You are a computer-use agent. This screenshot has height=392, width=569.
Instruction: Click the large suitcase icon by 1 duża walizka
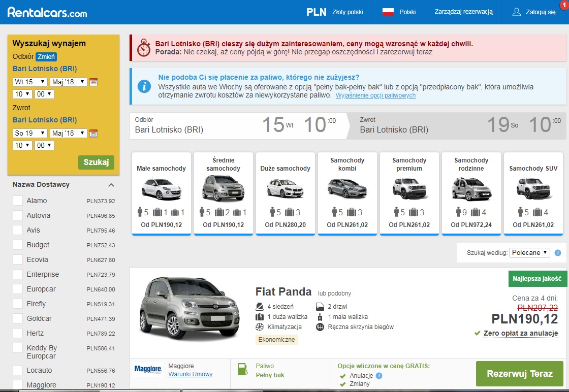[x=260, y=316]
